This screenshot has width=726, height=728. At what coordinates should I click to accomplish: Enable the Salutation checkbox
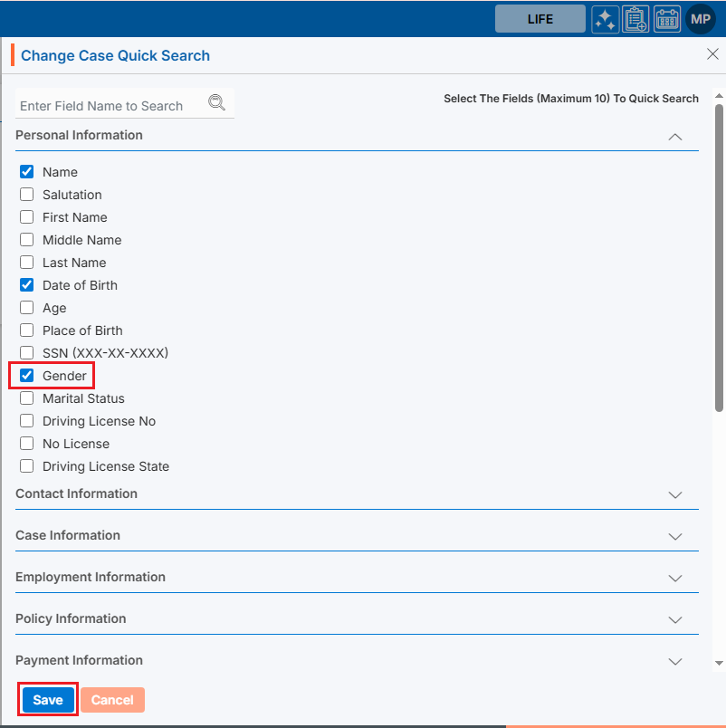pos(27,195)
